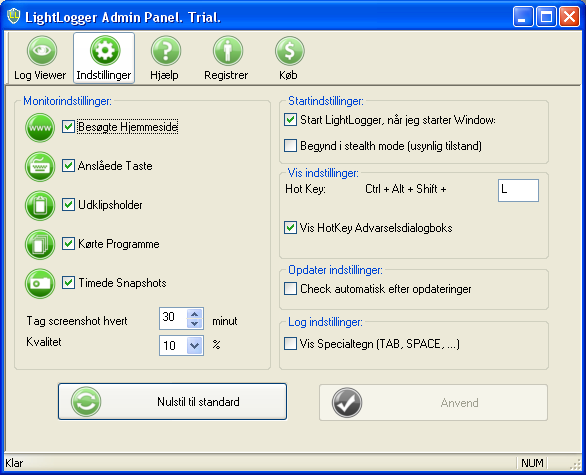The image size is (586, 475).
Task: Click the www visited websites icon
Action: tap(40, 128)
